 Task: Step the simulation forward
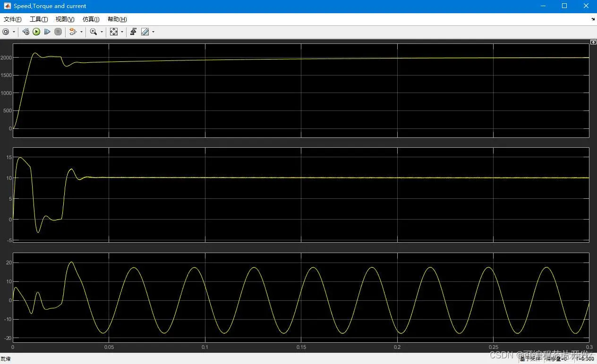click(47, 32)
